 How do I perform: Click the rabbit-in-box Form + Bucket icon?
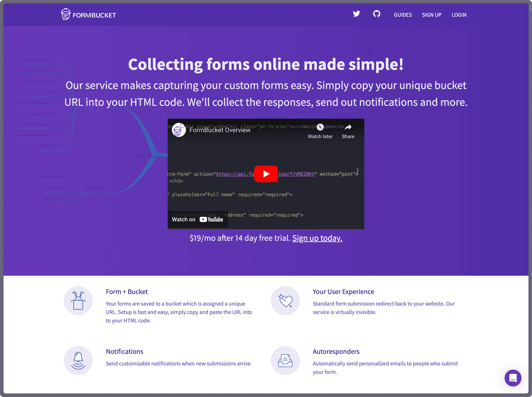[x=78, y=300]
